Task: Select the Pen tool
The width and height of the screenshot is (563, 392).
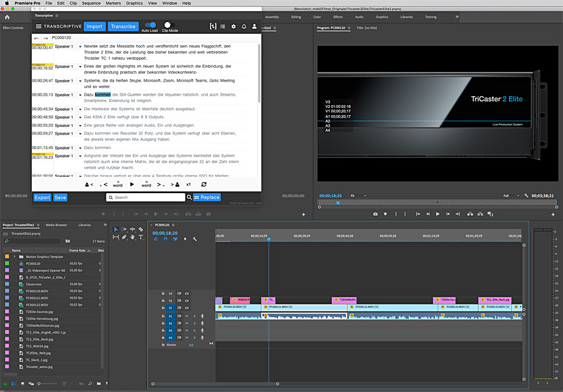Action: tap(124, 237)
